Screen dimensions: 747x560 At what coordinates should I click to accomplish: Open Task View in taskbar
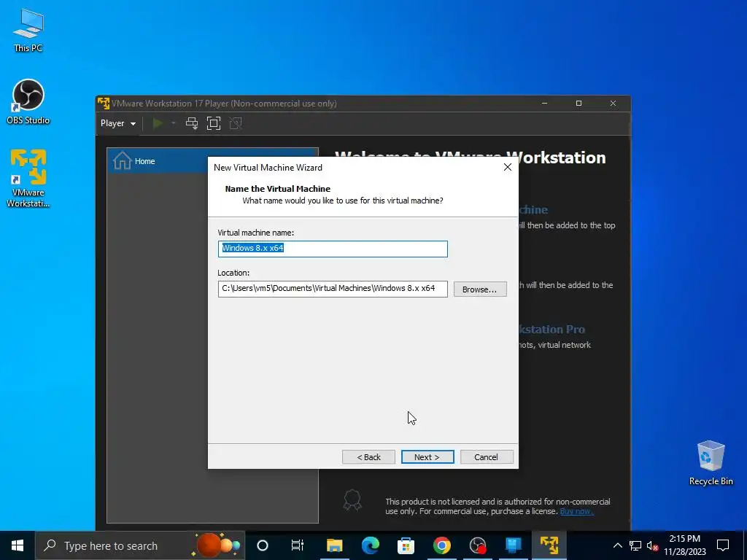pos(298,545)
